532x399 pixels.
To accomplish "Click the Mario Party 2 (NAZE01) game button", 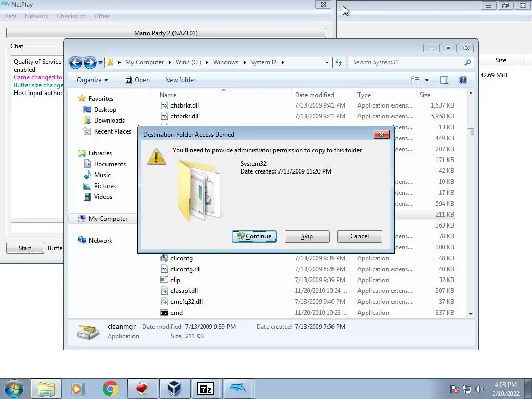I will [x=166, y=33].
